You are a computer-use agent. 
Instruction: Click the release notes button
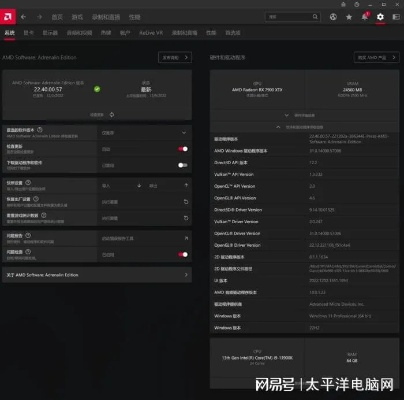click(x=175, y=57)
